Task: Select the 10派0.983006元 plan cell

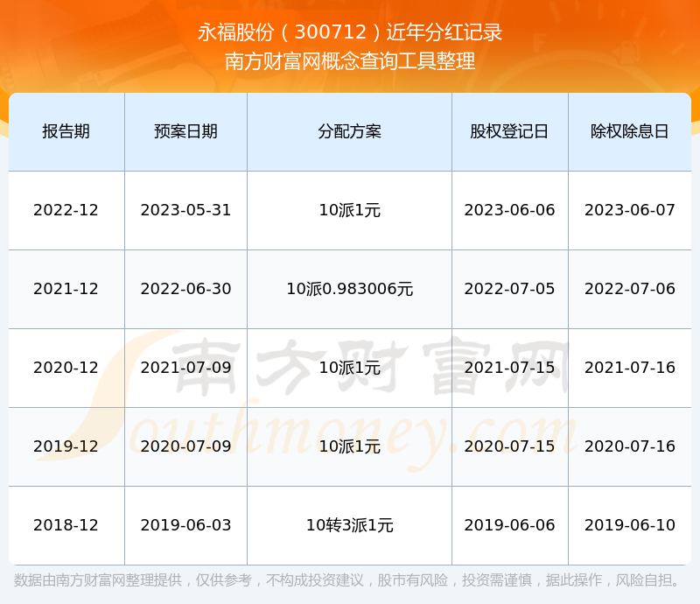Action: point(349,289)
